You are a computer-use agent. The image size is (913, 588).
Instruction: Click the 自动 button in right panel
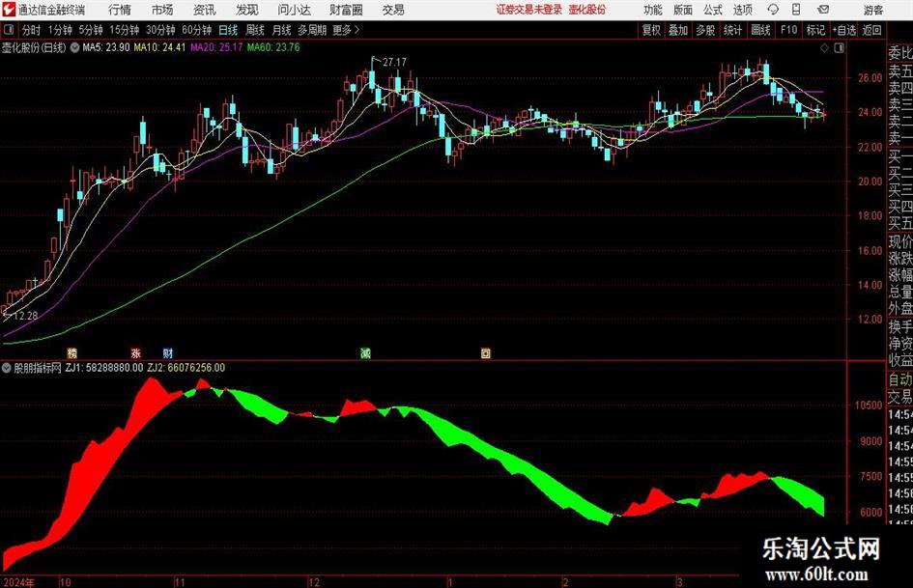[x=900, y=379]
